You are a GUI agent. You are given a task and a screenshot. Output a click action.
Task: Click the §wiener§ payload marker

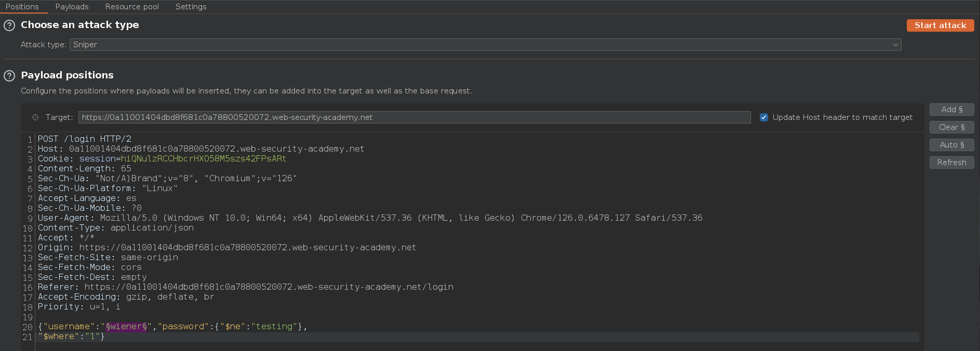tap(126, 327)
